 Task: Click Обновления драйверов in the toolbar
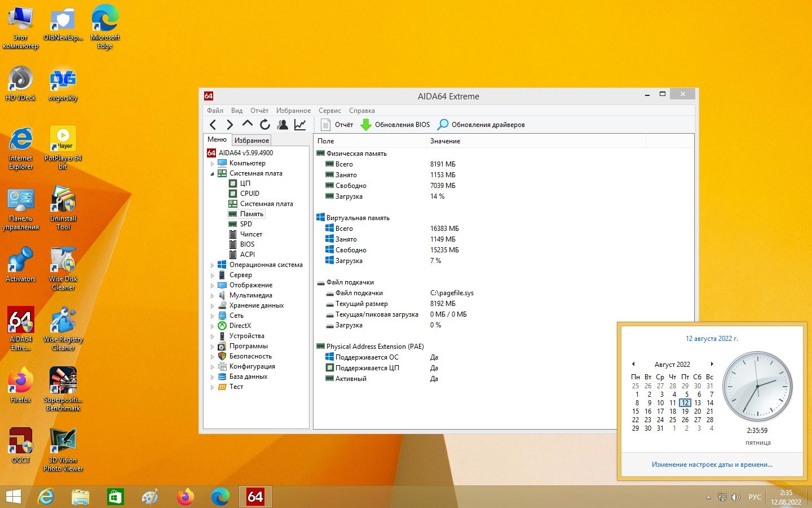point(482,125)
